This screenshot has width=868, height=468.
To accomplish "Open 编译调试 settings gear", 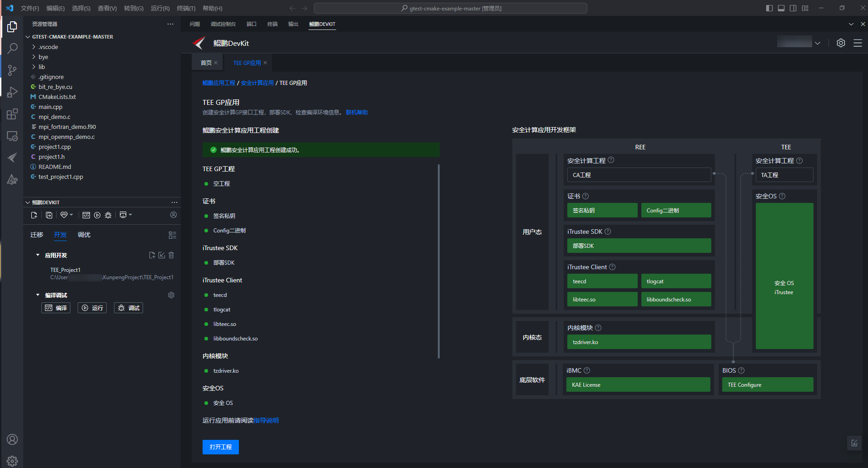I will click(171, 295).
